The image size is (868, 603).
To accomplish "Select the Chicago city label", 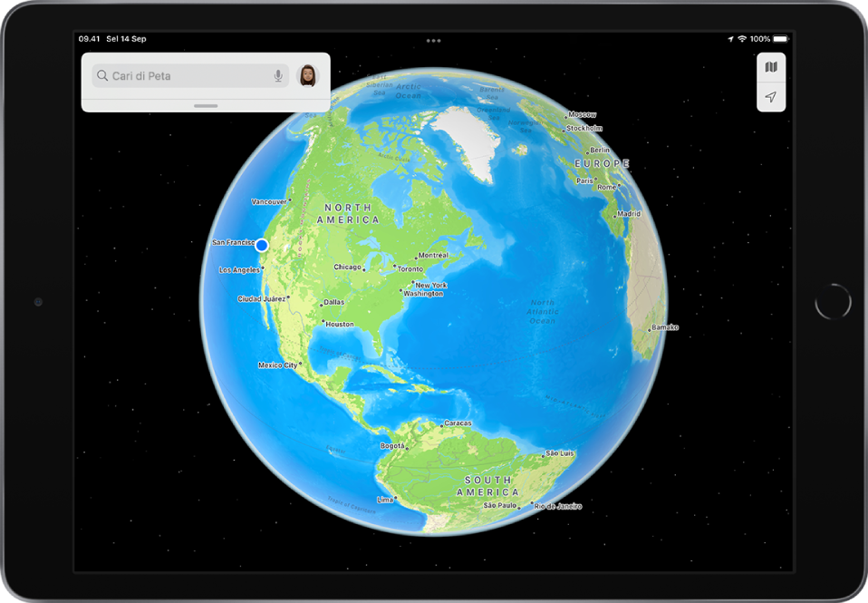I will pyautogui.click(x=347, y=267).
